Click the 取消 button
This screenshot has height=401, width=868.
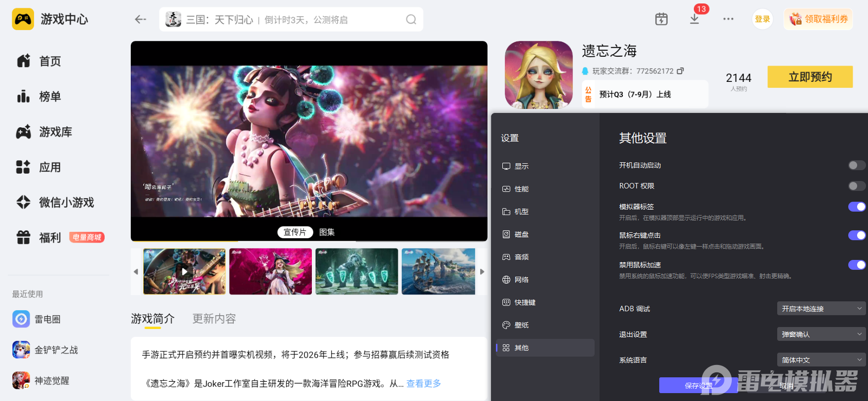787,385
